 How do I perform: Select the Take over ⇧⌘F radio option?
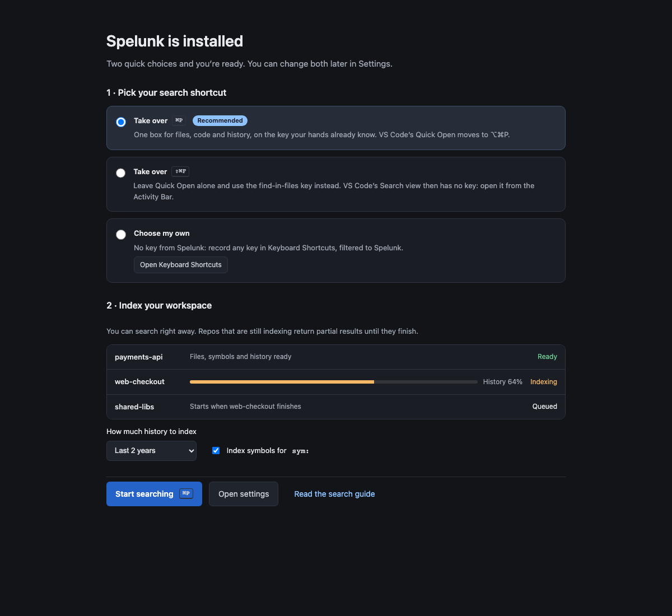tap(120, 172)
